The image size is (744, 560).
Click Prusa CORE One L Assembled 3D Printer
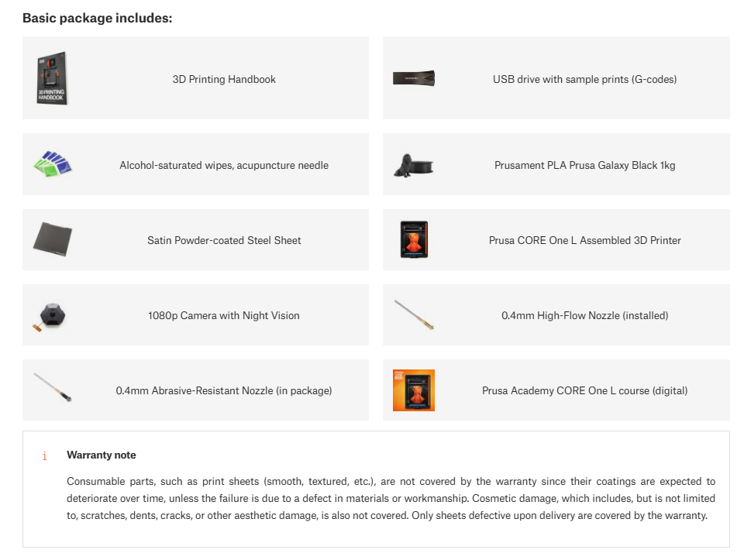click(584, 240)
